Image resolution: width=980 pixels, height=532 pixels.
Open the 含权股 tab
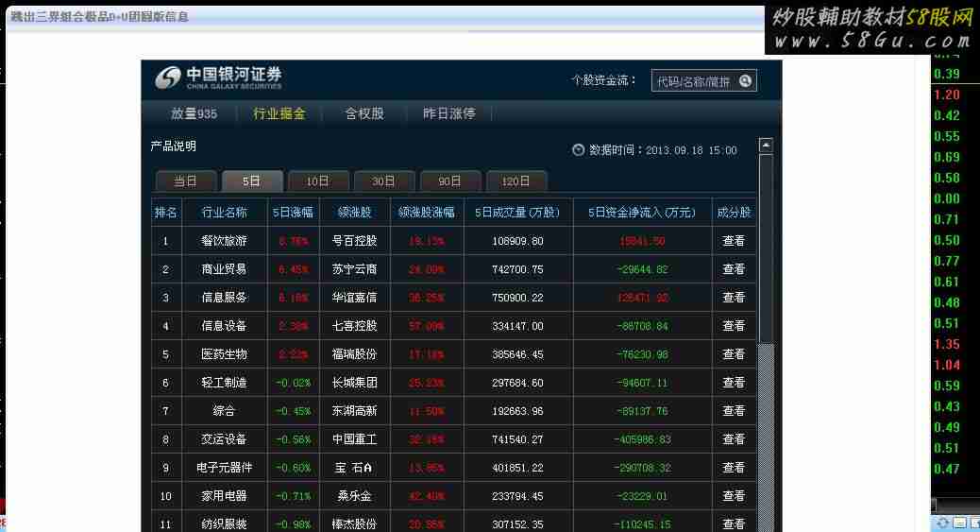[x=364, y=114]
